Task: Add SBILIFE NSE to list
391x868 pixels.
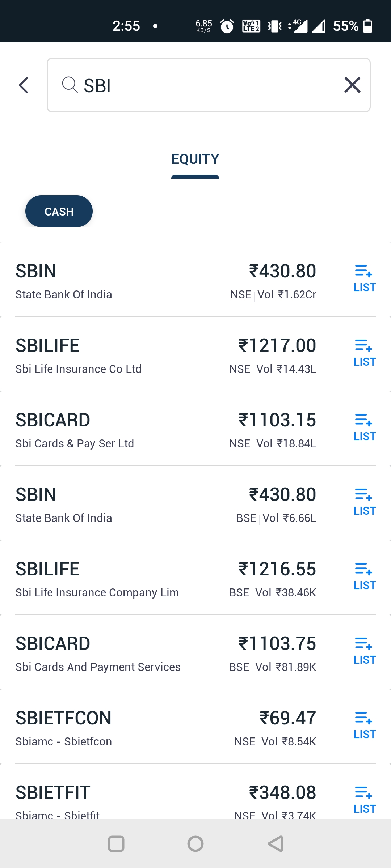Action: [x=364, y=353]
